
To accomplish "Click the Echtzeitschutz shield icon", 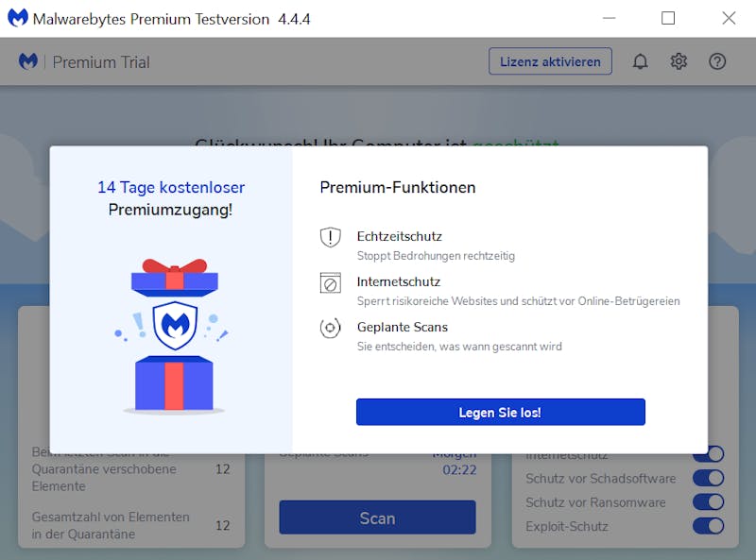I will point(330,237).
